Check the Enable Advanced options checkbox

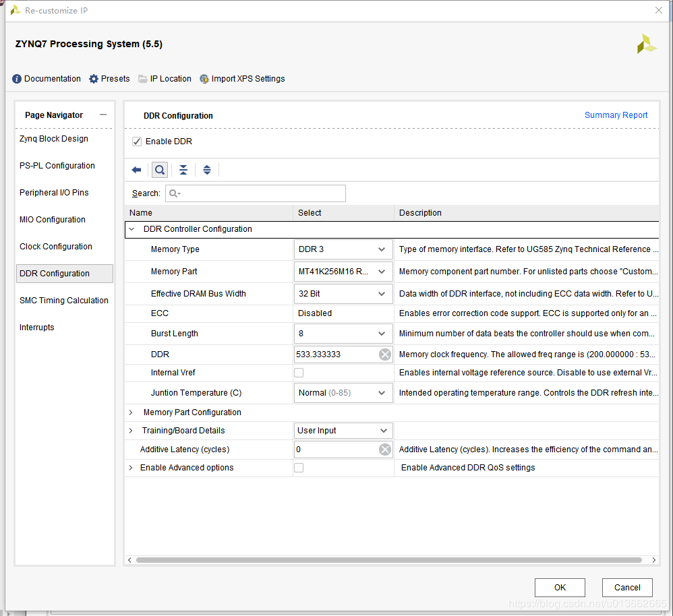pos(299,468)
